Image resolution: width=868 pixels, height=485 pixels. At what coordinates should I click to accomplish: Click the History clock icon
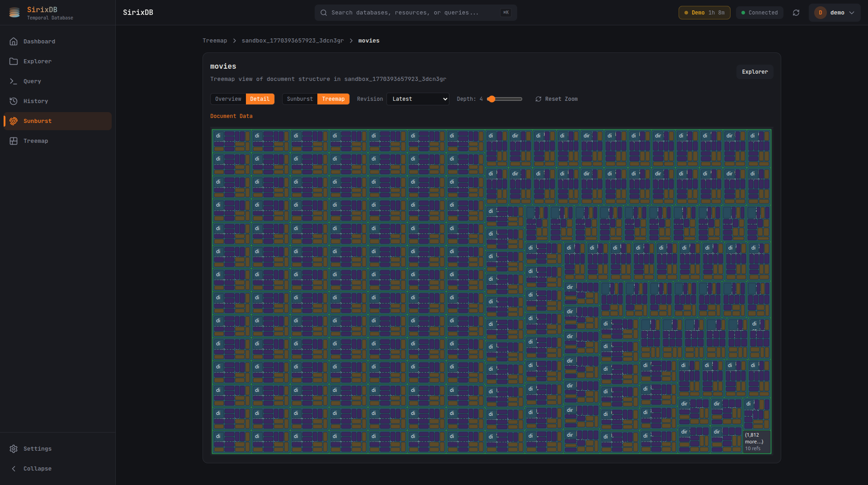coord(14,101)
